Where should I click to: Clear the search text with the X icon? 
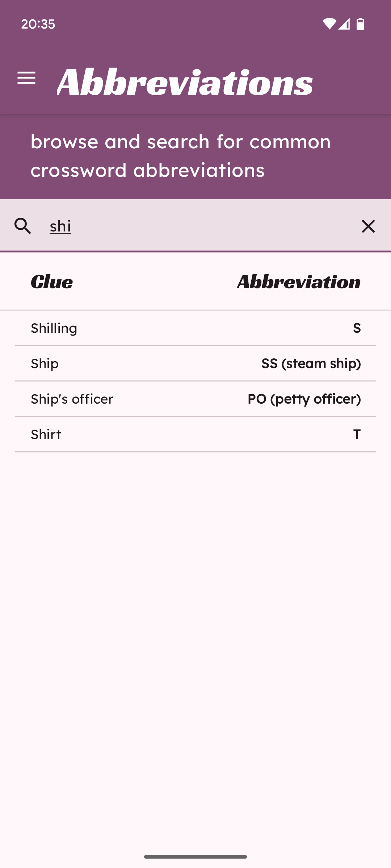(x=368, y=226)
